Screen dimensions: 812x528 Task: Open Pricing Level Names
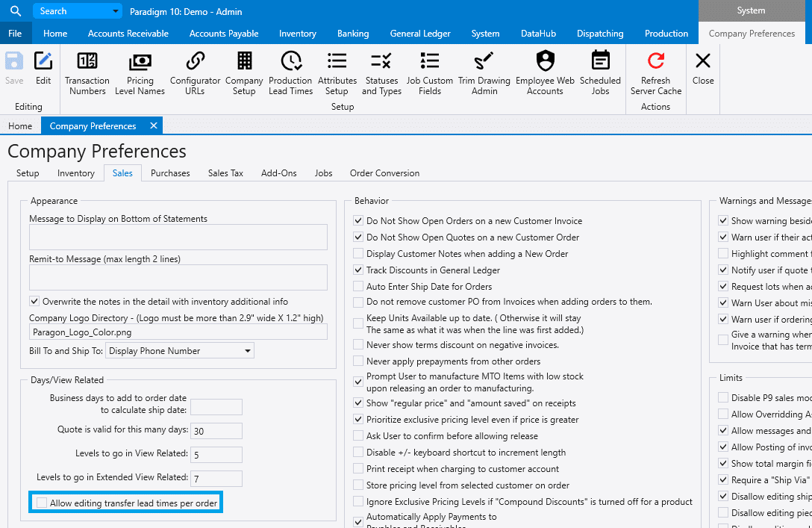140,73
